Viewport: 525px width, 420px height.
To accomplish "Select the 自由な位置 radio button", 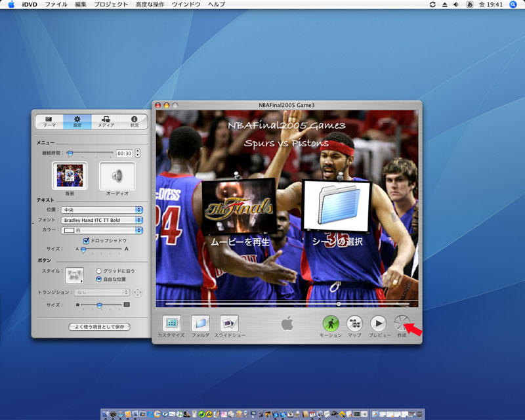I will 99,278.
